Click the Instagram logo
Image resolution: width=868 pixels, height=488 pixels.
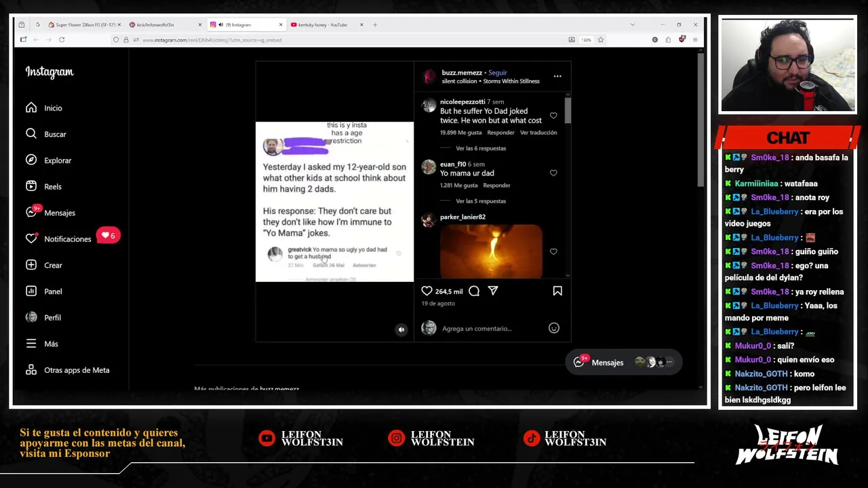pos(50,72)
